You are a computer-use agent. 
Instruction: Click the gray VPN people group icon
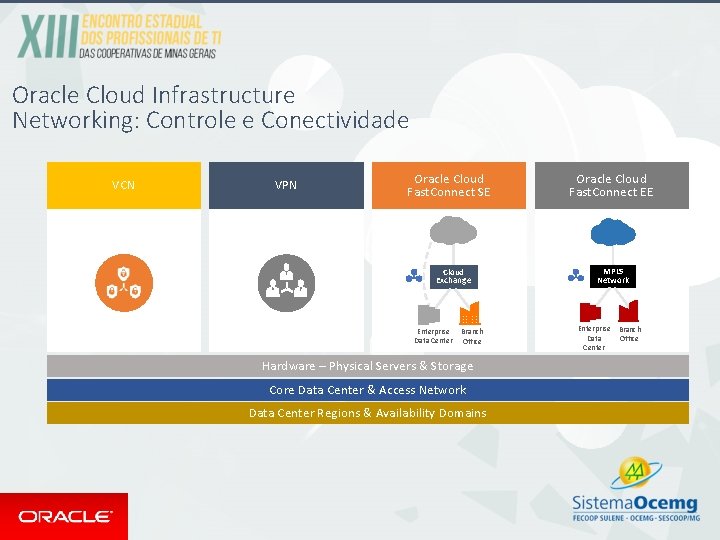(287, 283)
